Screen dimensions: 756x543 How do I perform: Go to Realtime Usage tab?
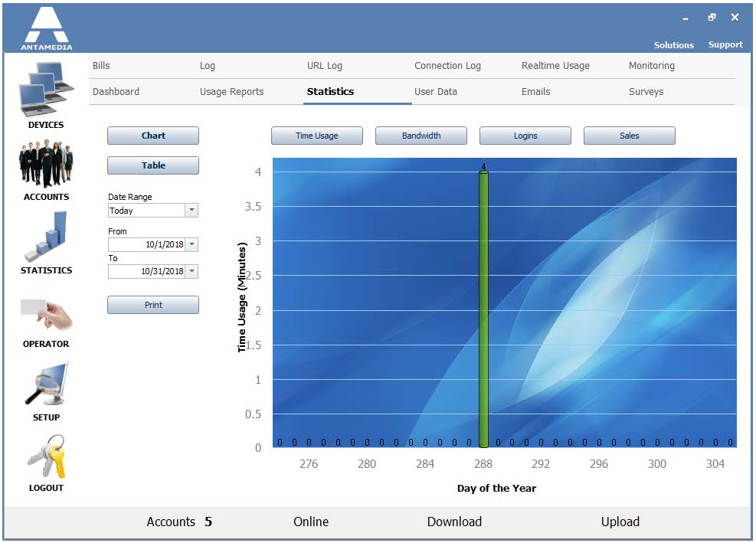pos(555,66)
